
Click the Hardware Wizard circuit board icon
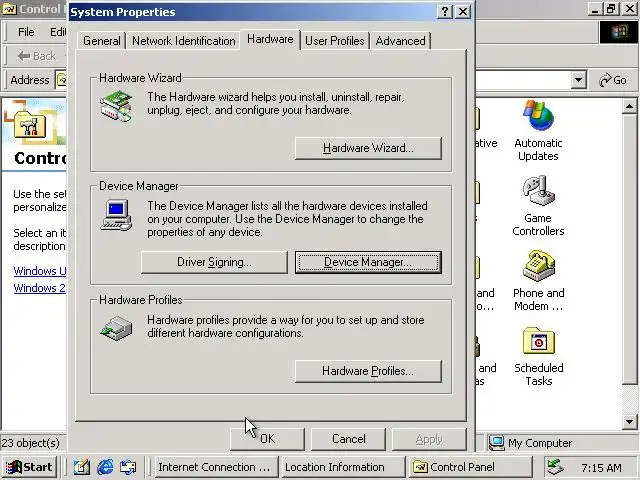point(116,106)
